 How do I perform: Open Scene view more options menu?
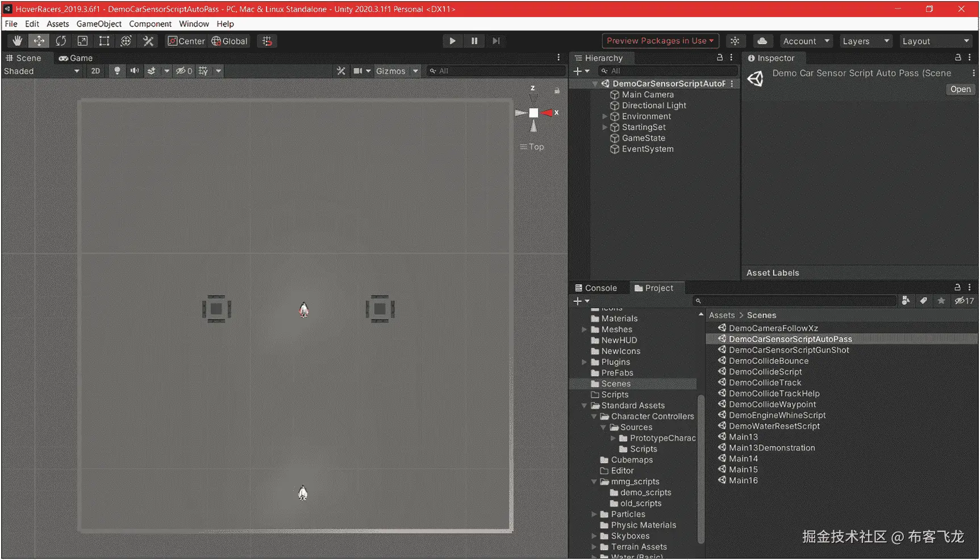(558, 57)
